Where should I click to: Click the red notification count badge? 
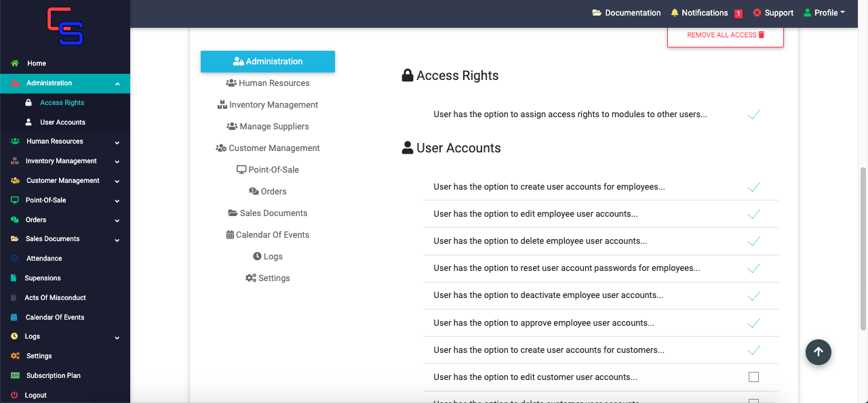click(x=738, y=14)
